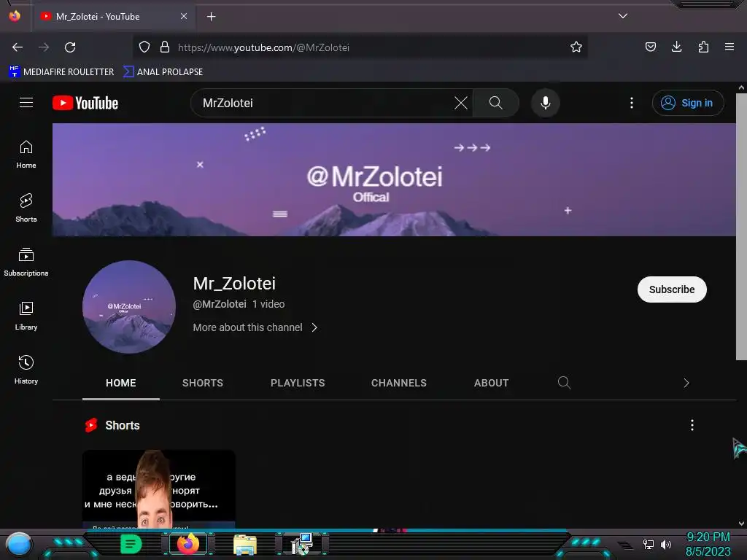Open Shorts section three-dot options
Viewport: 747px width, 560px height.
pyautogui.click(x=692, y=425)
